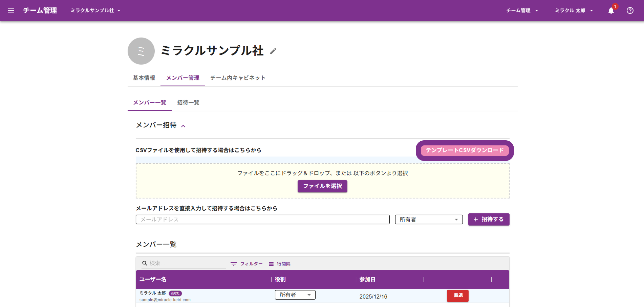Edit the team name with the pencil icon

click(273, 51)
